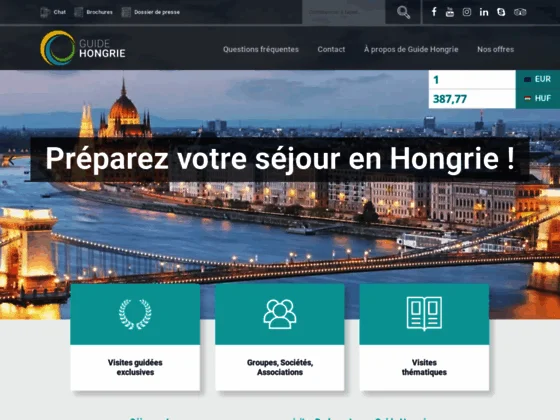Open the Questions fréquentes menu
The height and width of the screenshot is (420, 560).
pyautogui.click(x=261, y=49)
